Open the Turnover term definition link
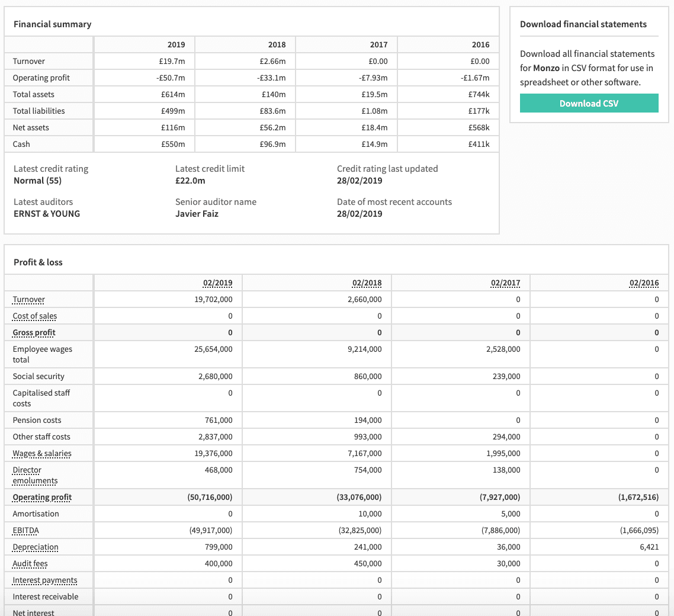Image resolution: width=674 pixels, height=616 pixels. (x=29, y=300)
